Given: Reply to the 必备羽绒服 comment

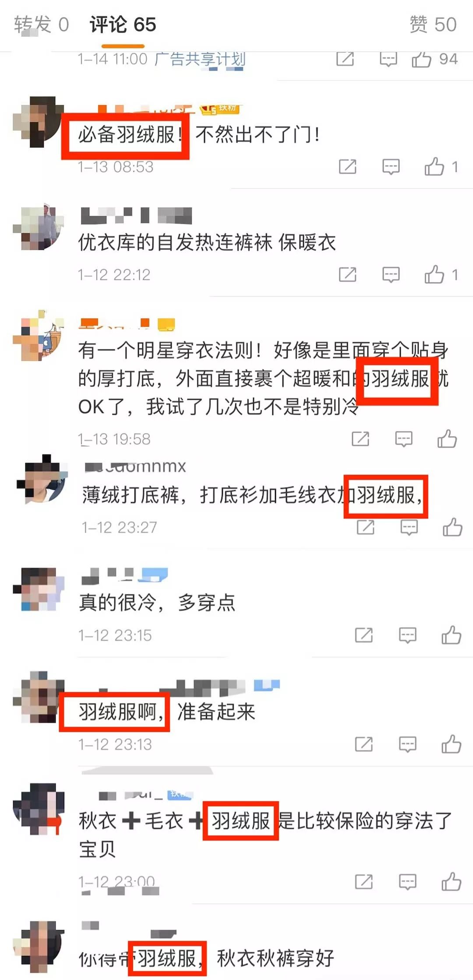Looking at the screenshot, I should [391, 167].
